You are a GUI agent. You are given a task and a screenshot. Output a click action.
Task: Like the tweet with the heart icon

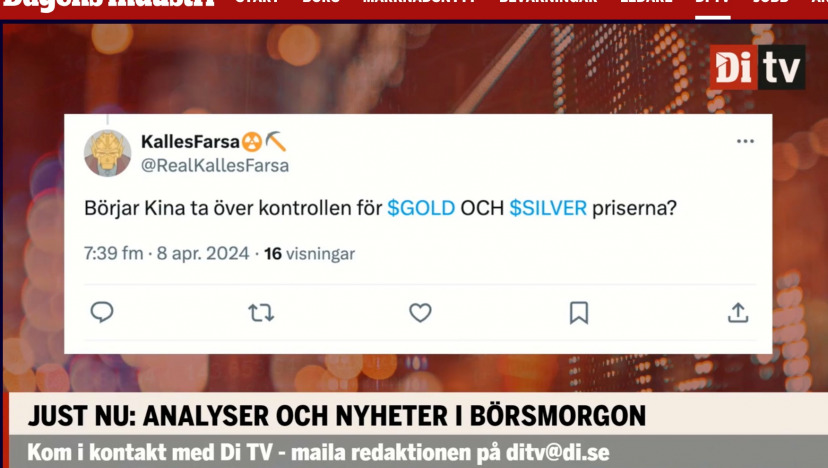(420, 313)
